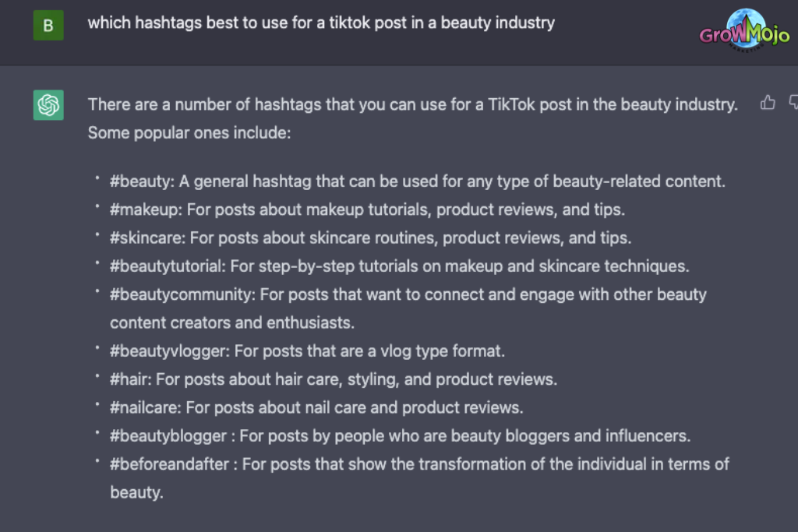Viewport: 798px width, 532px height.
Task: Click the user prompt about tiktok hashtags
Action: coord(321,23)
